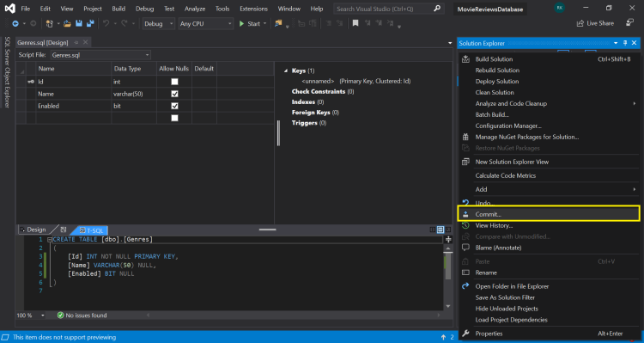This screenshot has width=644, height=343.
Task: Click the RK account avatar
Action: coord(559,8)
